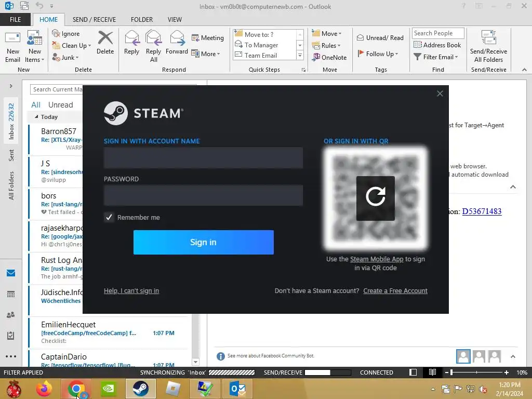Refresh the Steam QR code

click(375, 198)
